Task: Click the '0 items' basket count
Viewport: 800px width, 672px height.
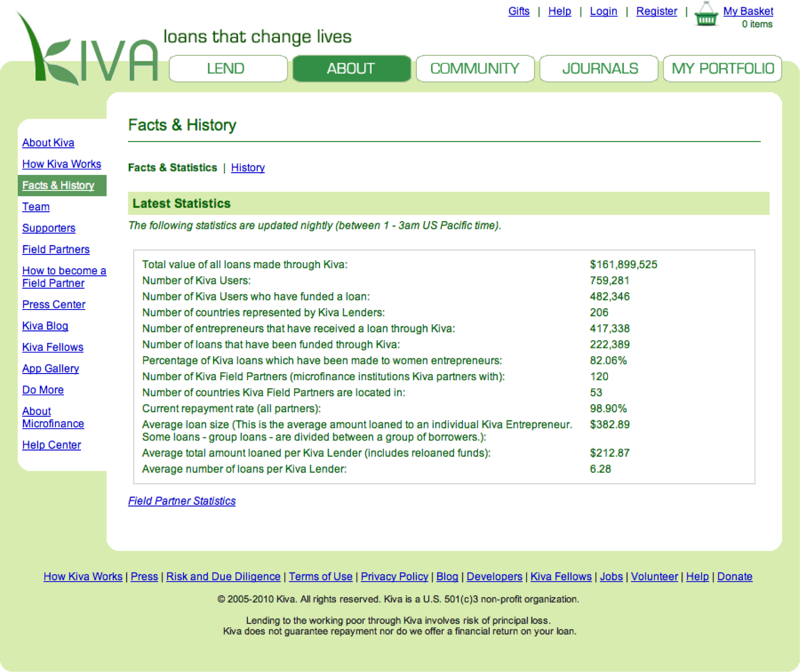Action: (757, 24)
